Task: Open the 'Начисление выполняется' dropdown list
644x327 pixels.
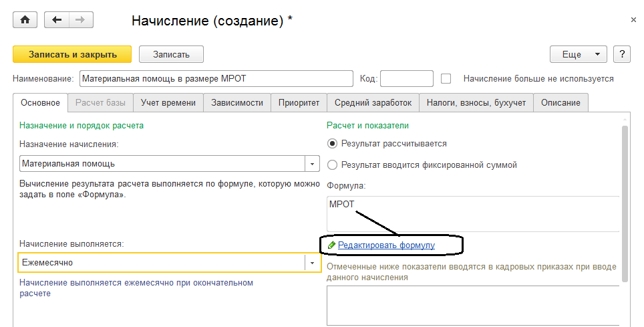Action: (x=313, y=263)
